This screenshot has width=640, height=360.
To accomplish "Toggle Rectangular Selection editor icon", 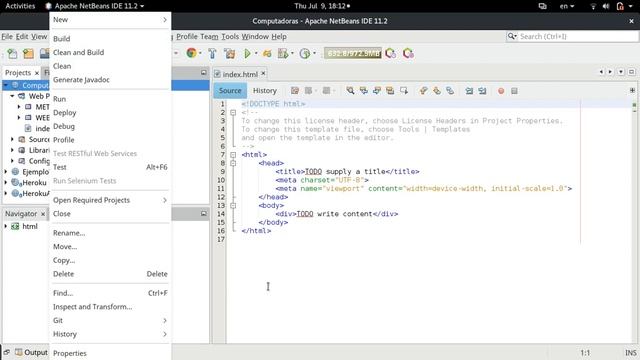I will point(404,91).
